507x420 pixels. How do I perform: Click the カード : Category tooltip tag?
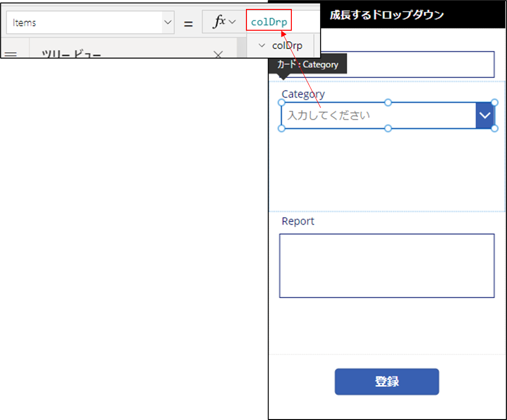(307, 64)
